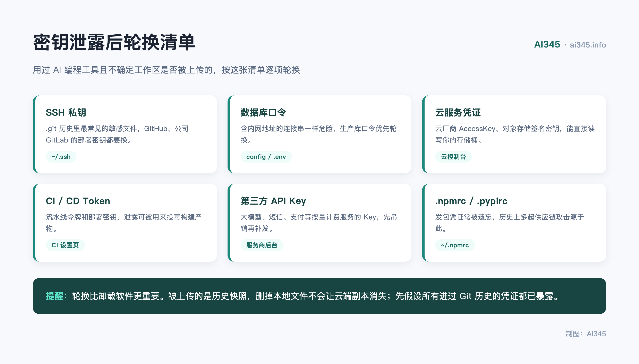Image resolution: width=639 pixels, height=364 pixels.
Task: Select the SSH 私钥 card heading
Action: (66, 113)
